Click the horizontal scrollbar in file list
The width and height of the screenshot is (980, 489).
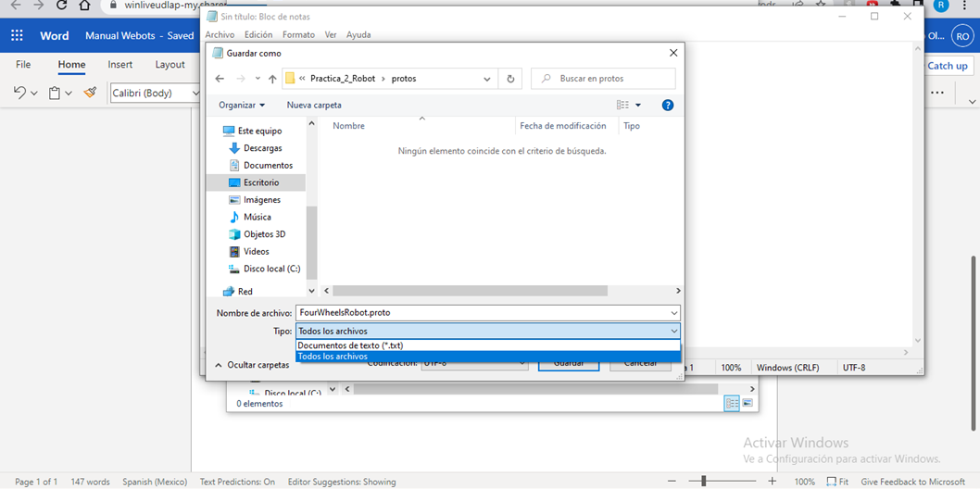[x=470, y=291]
